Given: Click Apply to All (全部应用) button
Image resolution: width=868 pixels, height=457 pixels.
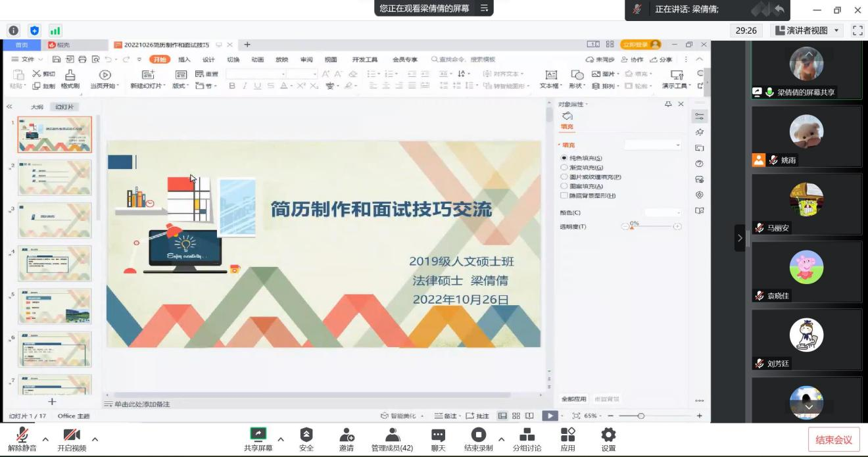Looking at the screenshot, I should (x=573, y=399).
